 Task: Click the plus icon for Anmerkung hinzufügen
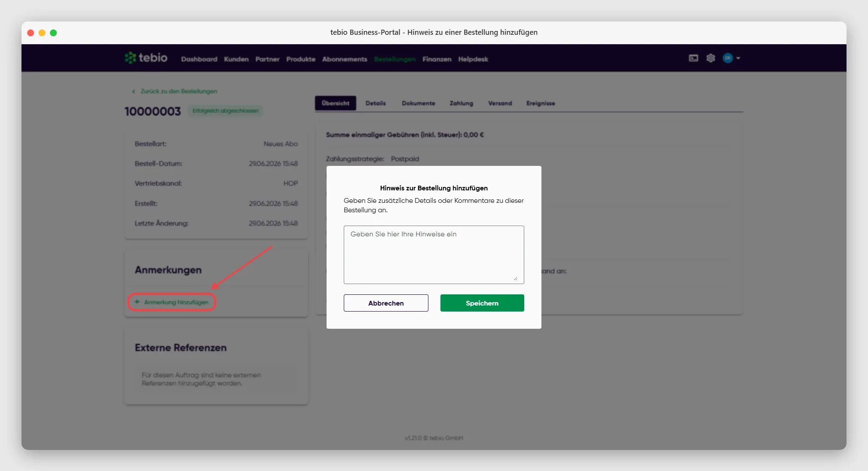click(137, 302)
